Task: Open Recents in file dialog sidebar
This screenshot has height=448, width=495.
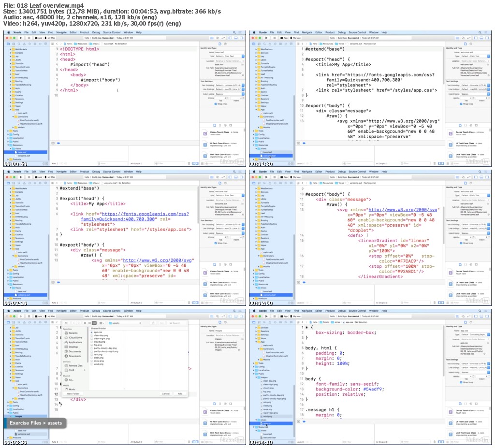Action: (x=73, y=333)
